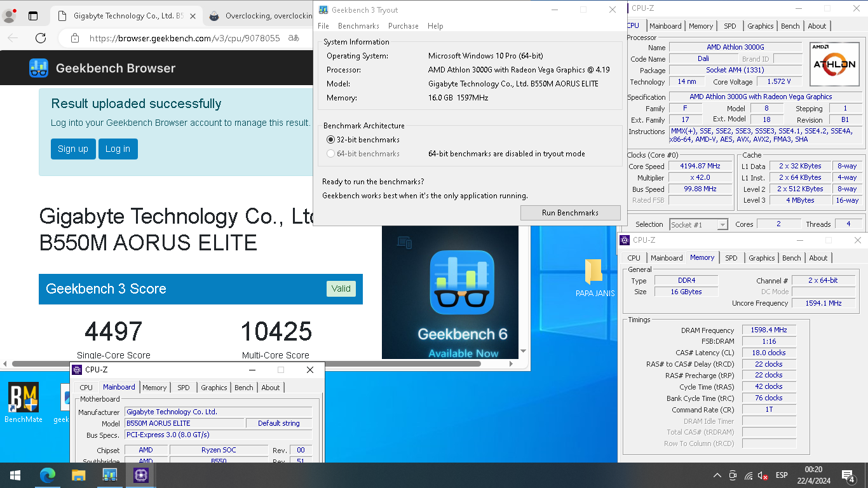The image size is (868, 488).
Task: Open the File menu in Geekbench
Action: click(x=323, y=26)
